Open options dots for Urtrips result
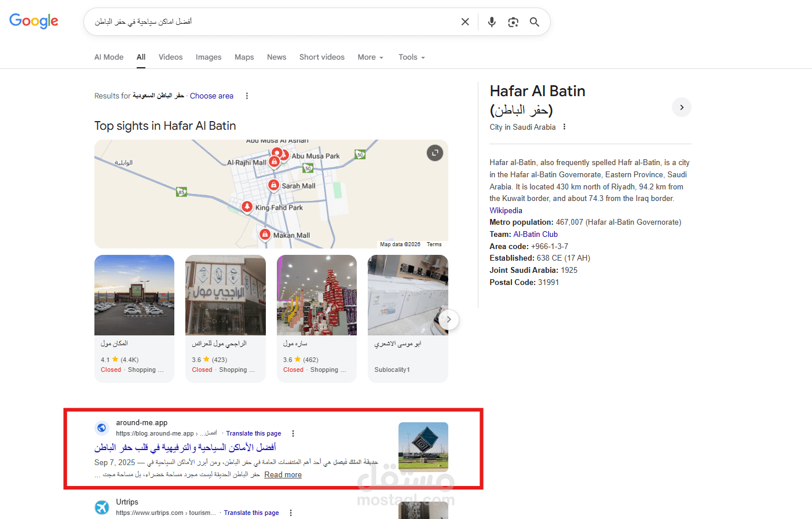Screen dimensions: 812x519 click(291, 513)
